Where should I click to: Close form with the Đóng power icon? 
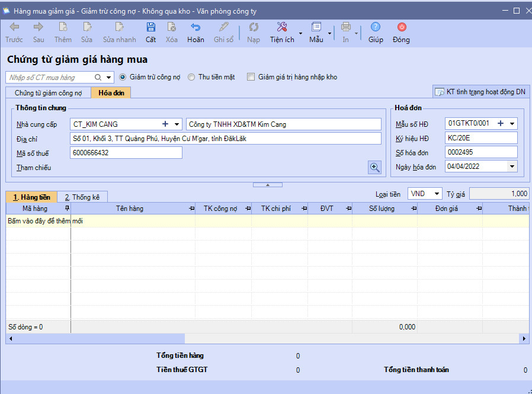coord(402,27)
